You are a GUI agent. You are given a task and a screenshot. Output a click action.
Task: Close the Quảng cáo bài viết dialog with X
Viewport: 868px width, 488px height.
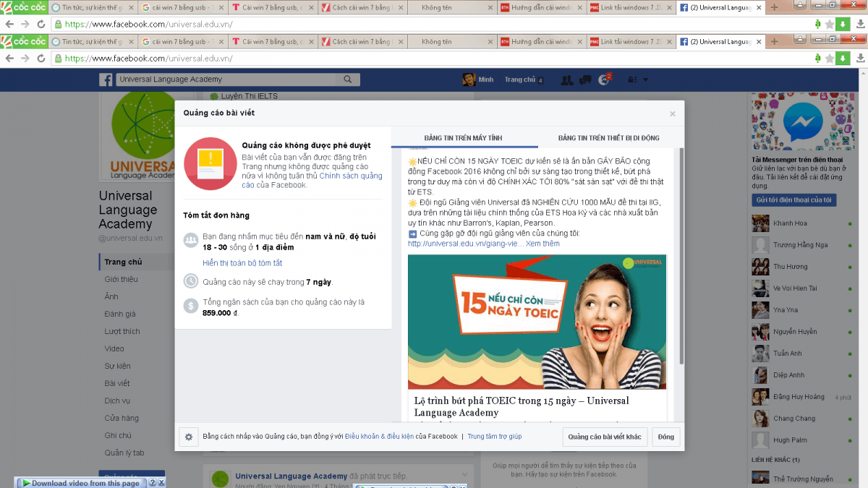click(x=673, y=114)
